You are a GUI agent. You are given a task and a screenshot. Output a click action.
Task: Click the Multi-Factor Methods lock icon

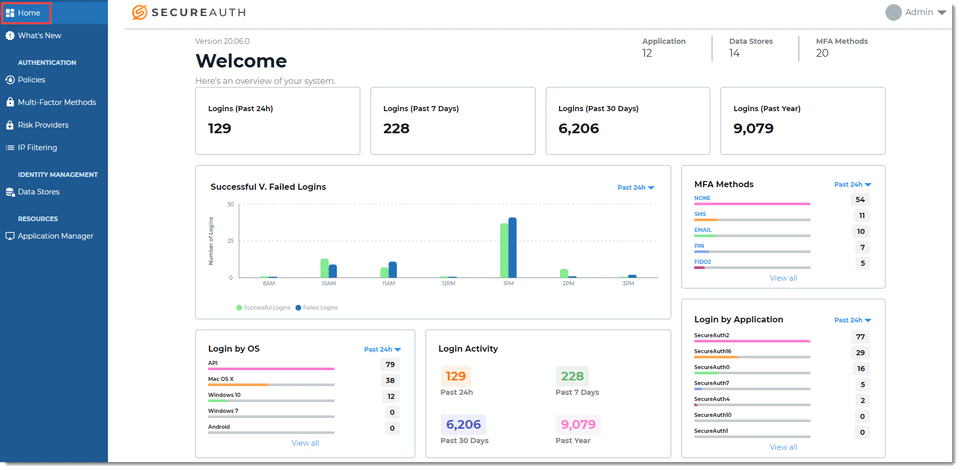(10, 102)
